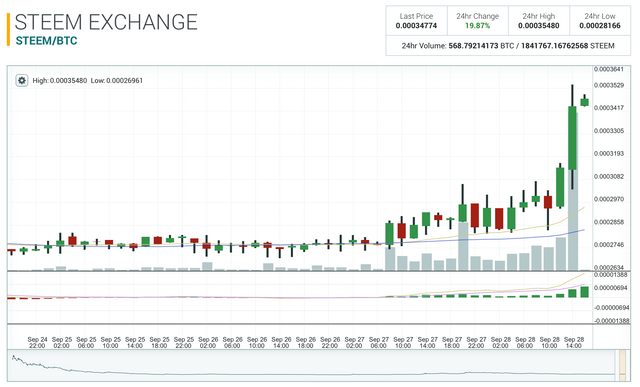Click the Sep 25 14:00 time axis label

pyautogui.click(x=135, y=343)
